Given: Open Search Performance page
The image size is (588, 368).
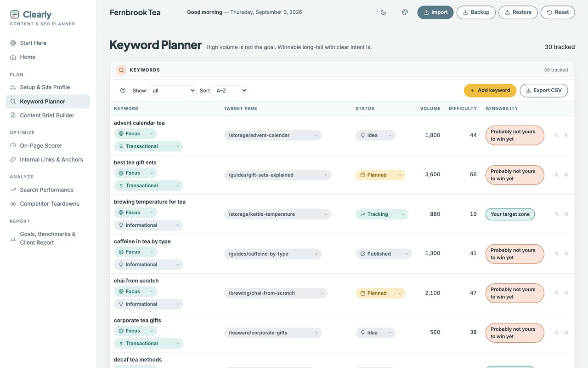Looking at the screenshot, I should [48, 190].
